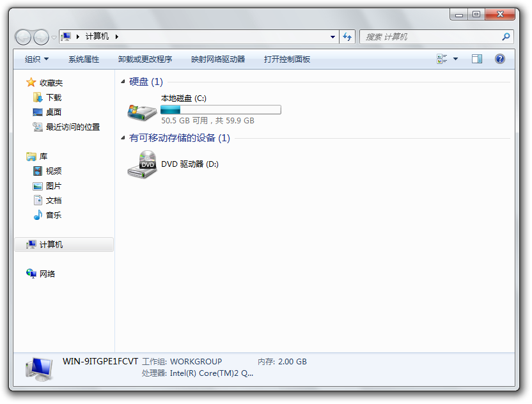Refresh the current location
The image size is (532, 404).
pyautogui.click(x=347, y=36)
